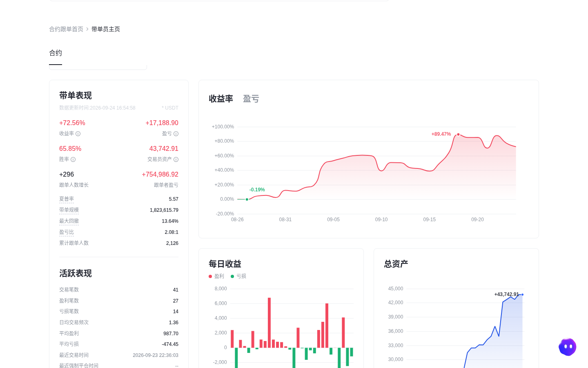Click the +89.47% peak marker on chart
Screen dimensions: 588x368
pos(458,134)
